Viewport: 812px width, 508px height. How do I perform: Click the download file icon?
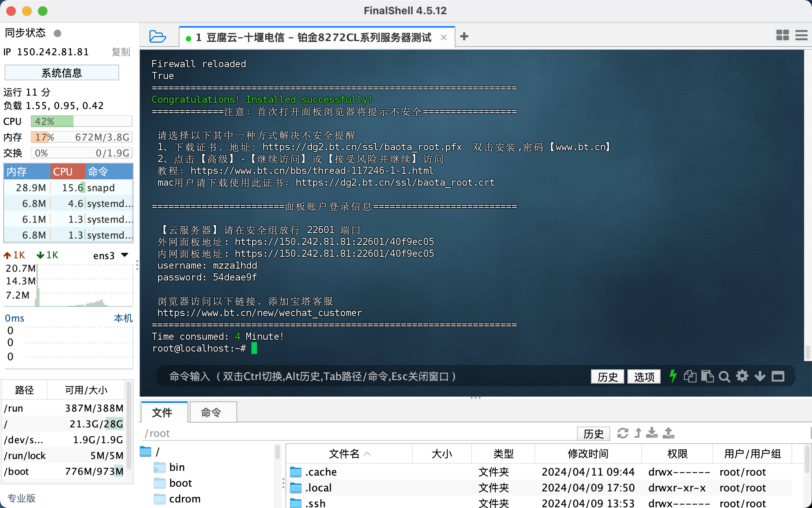pyautogui.click(x=652, y=433)
